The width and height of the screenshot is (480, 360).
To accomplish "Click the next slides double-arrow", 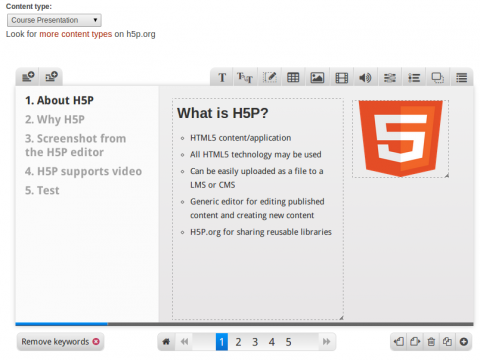I will (326, 342).
